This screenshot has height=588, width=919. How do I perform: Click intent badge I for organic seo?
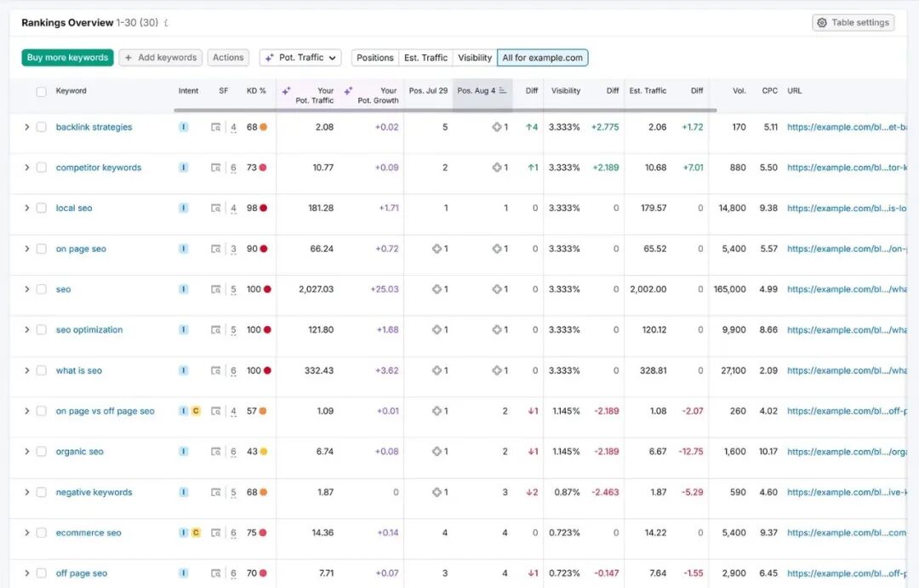click(184, 451)
